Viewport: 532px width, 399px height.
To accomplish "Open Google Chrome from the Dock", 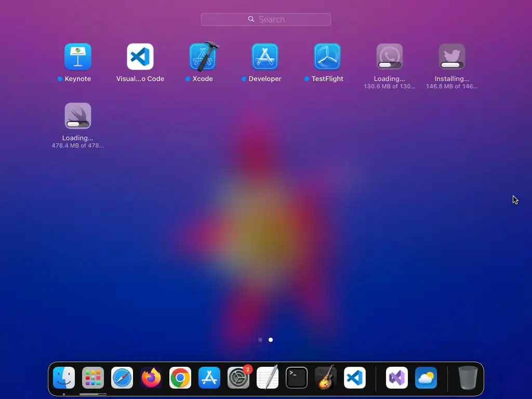I will coord(180,378).
